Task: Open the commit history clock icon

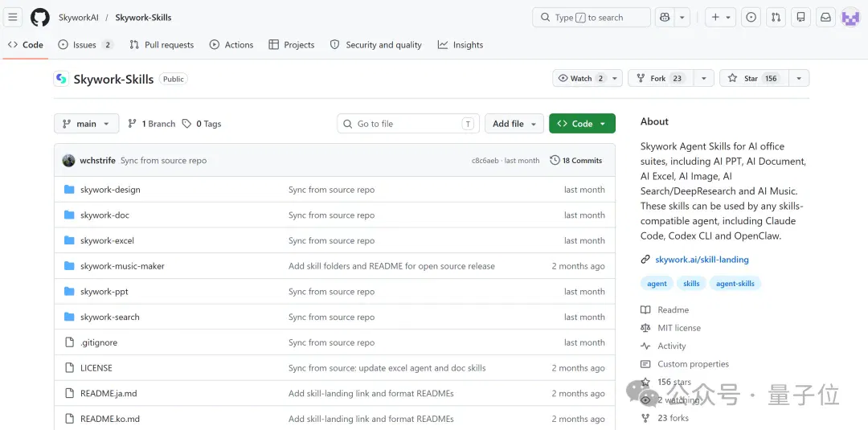Action: pyautogui.click(x=555, y=161)
